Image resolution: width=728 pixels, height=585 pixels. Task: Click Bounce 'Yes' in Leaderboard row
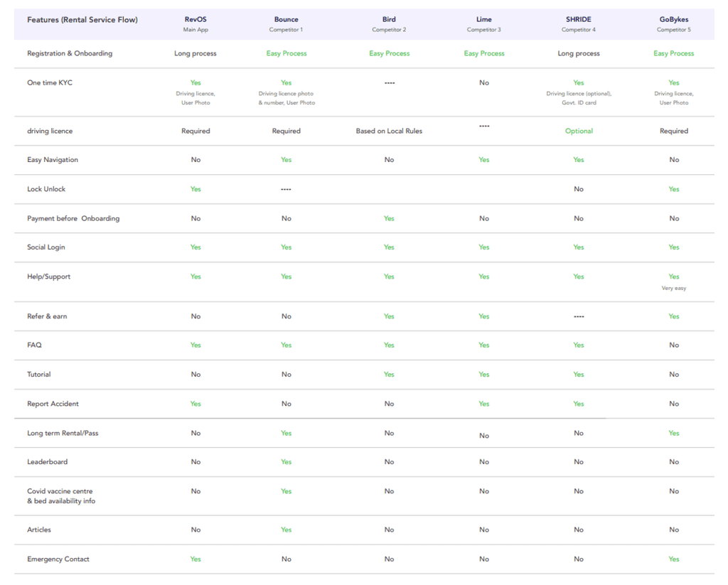pyautogui.click(x=286, y=462)
